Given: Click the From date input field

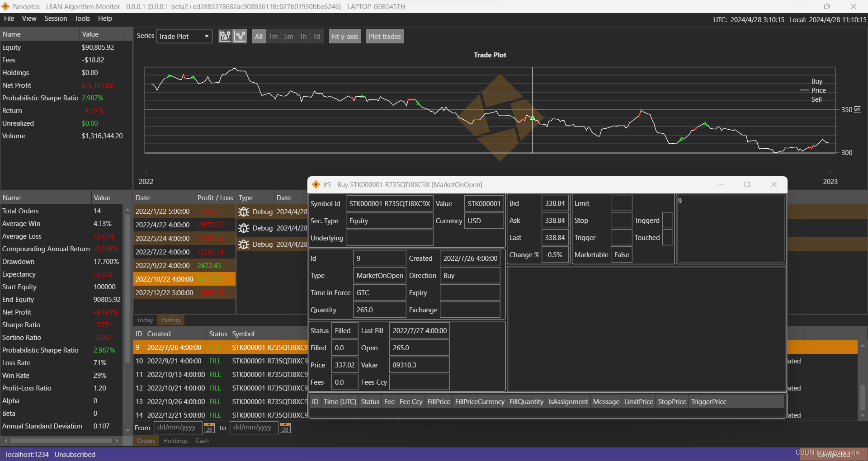Looking at the screenshot, I should 178,428.
